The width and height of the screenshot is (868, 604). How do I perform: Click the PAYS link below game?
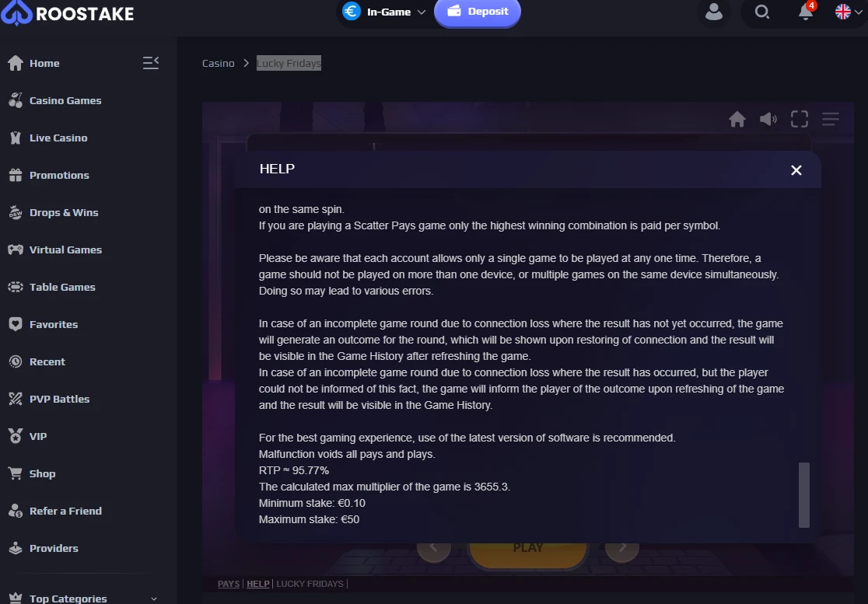[229, 584]
